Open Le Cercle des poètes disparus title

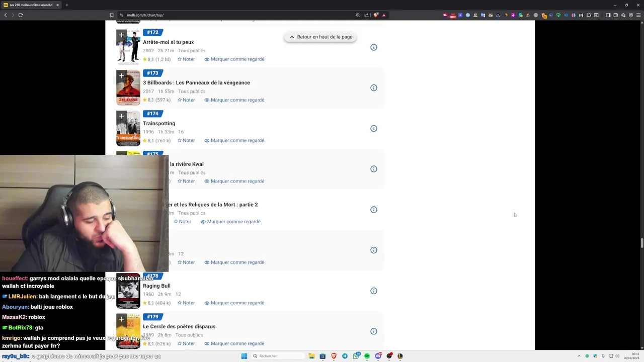[x=179, y=326]
